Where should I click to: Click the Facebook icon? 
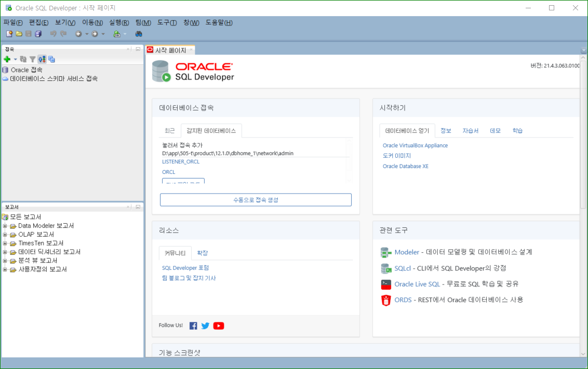193,326
